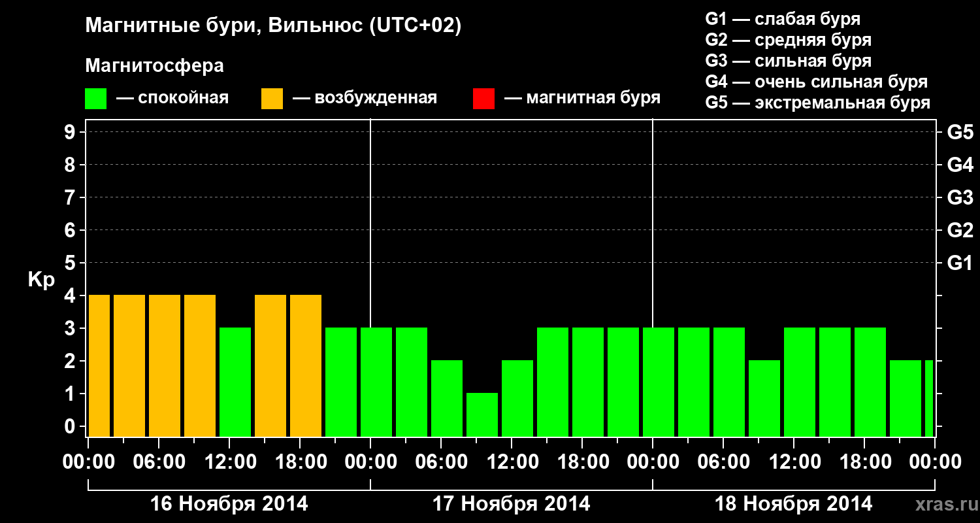This screenshot has height=523, width=980.
Task: Click '00:00' label starting 17 November
Action: pos(370,462)
